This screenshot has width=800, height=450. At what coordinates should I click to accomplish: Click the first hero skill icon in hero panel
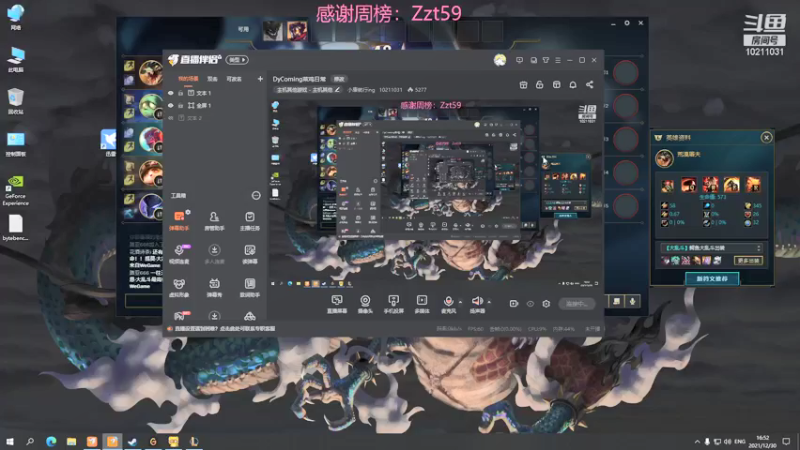(x=667, y=185)
